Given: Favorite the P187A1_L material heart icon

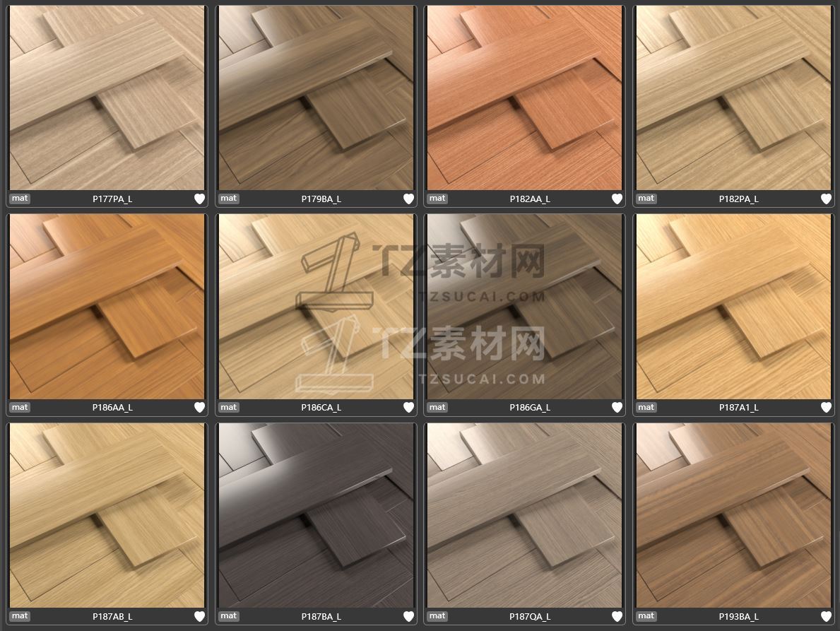Looking at the screenshot, I should [x=826, y=408].
